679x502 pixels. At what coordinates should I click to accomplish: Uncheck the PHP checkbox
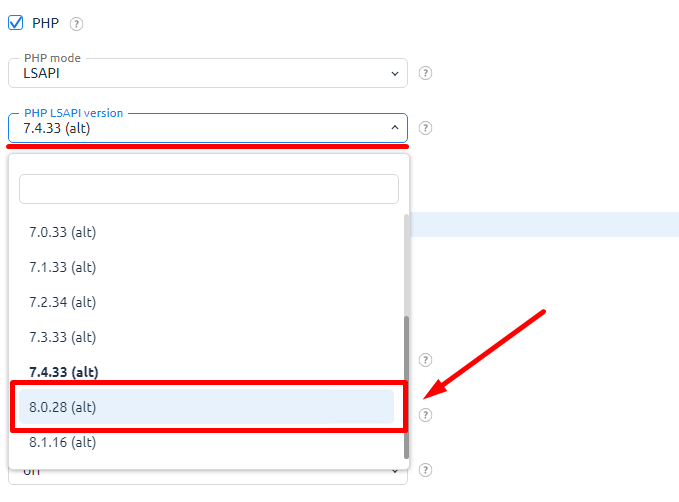(x=16, y=23)
